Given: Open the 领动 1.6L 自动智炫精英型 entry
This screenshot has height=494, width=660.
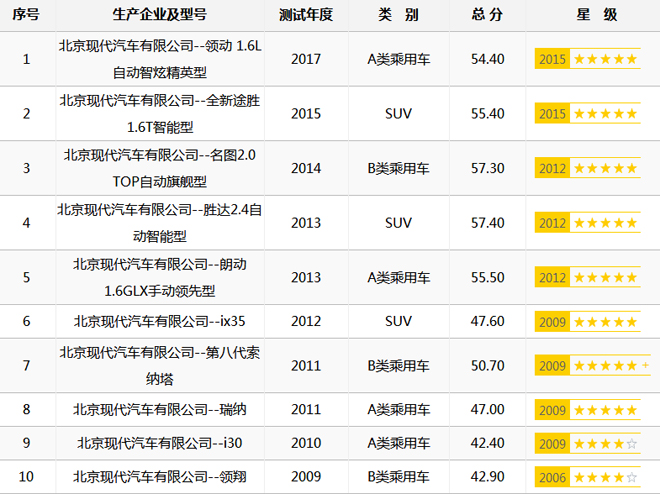Looking at the screenshot, I should point(160,59).
